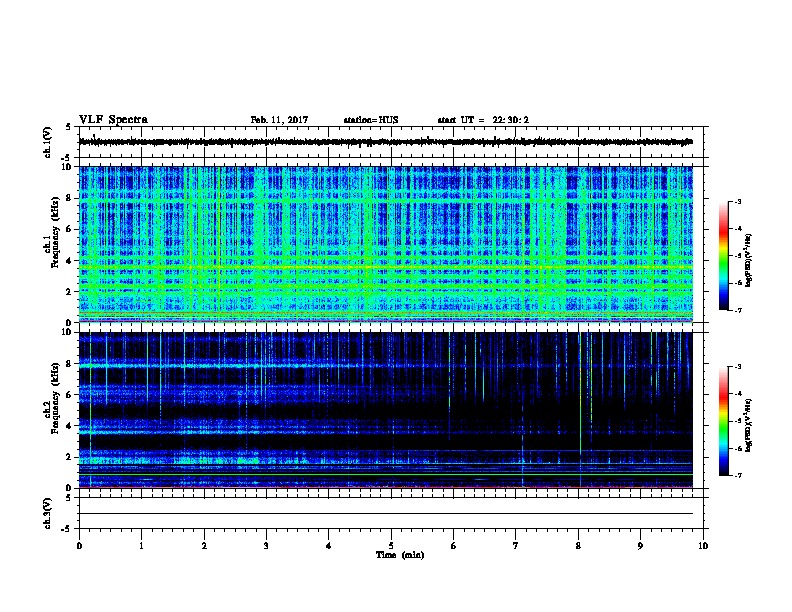Click the "-7" label on the ch.2 color bar
792x612 pixels.
738,475
